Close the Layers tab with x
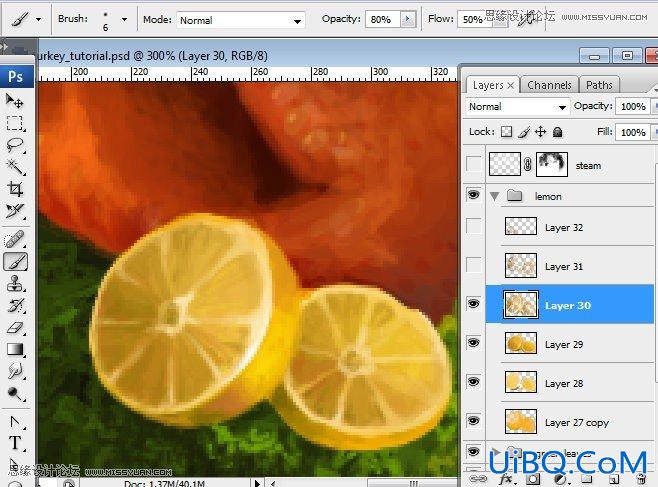Screen dimensions: 658x487 tap(510, 86)
